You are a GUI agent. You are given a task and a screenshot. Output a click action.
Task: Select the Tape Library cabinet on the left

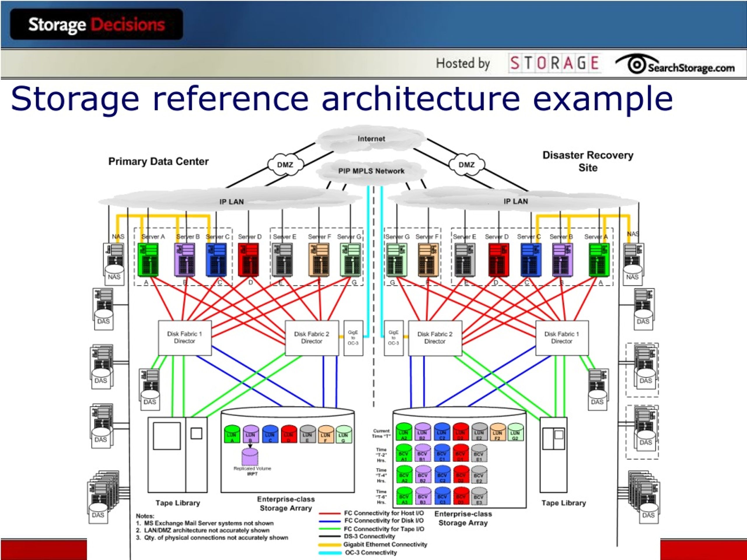click(x=178, y=455)
